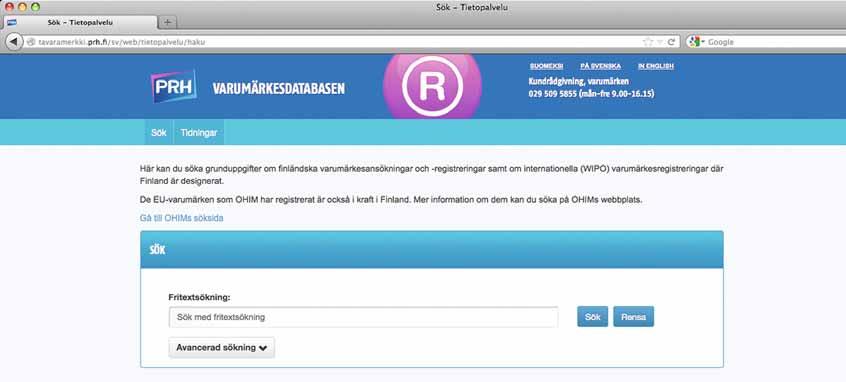
Task: Follow the Gå till OHIMs söksida link
Action: click(x=181, y=218)
